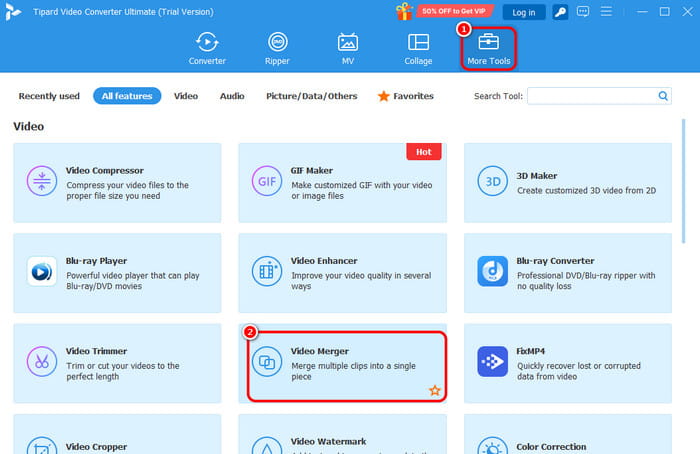The width and height of the screenshot is (700, 454).
Task: Click 'Quickly recover lost or corrupted' description
Action: 579,371
